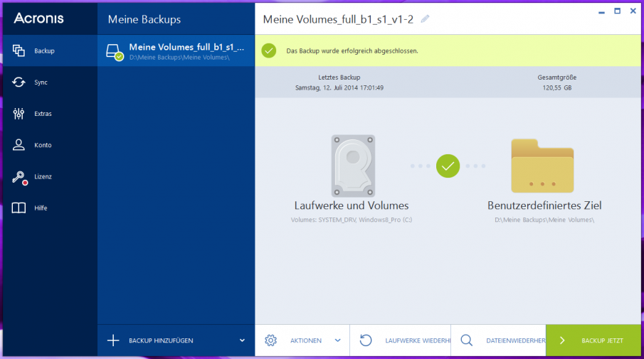This screenshot has width=644, height=359.
Task: Click the green checkmark in the status banner
Action: tap(269, 51)
